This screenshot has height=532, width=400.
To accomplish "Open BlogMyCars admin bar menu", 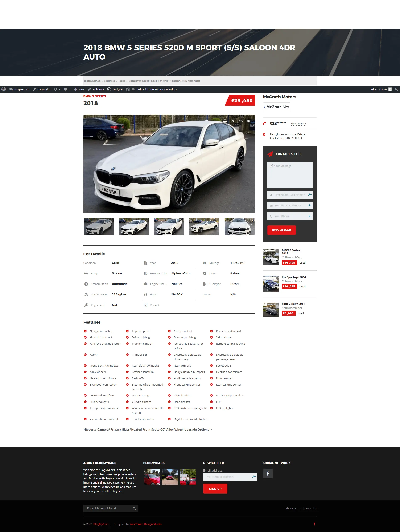I will point(19,89).
